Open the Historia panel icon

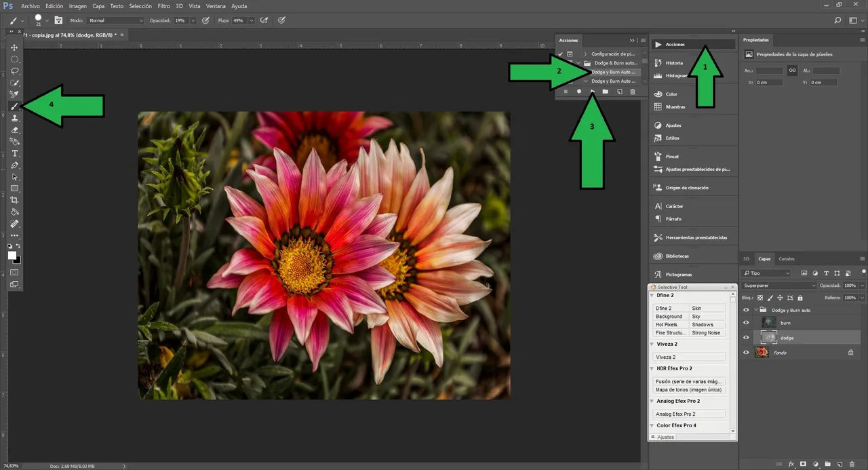tap(658, 62)
